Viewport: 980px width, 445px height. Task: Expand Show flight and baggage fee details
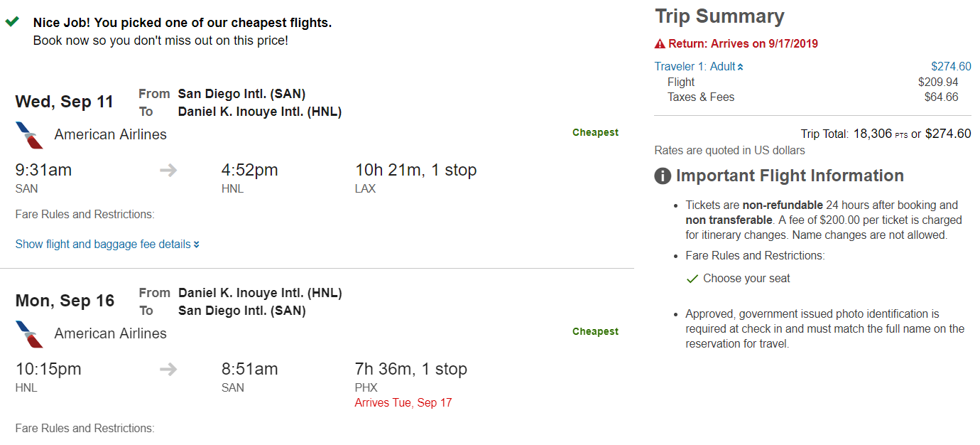103,245
